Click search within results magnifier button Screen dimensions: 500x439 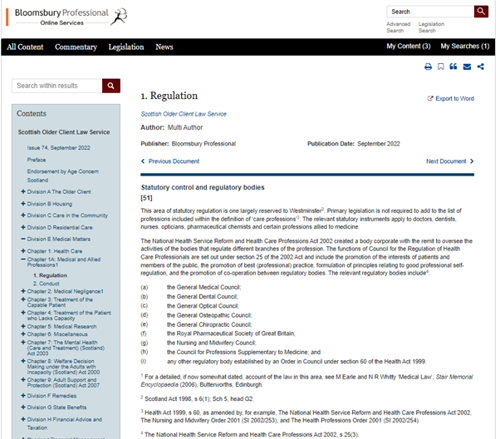click(111, 86)
